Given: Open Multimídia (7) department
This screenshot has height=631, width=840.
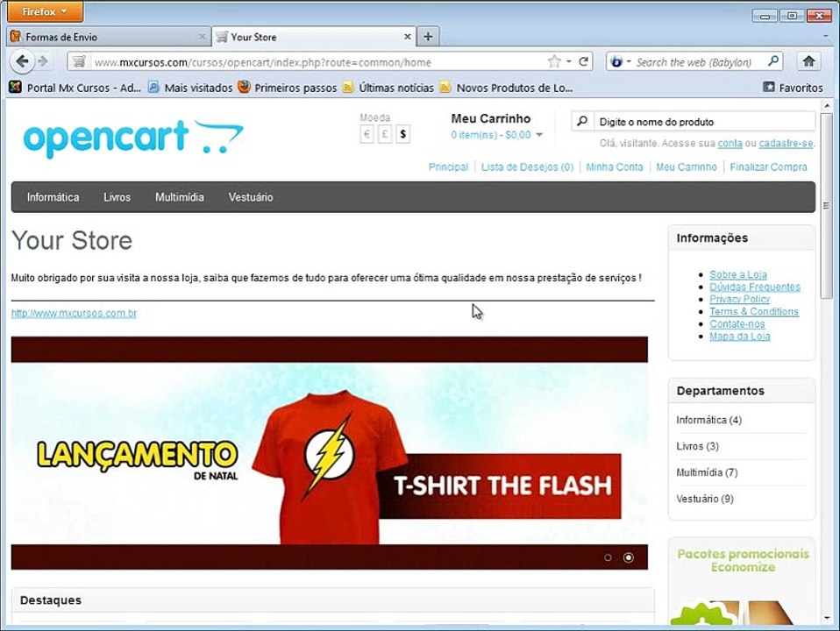Looking at the screenshot, I should coord(707,472).
